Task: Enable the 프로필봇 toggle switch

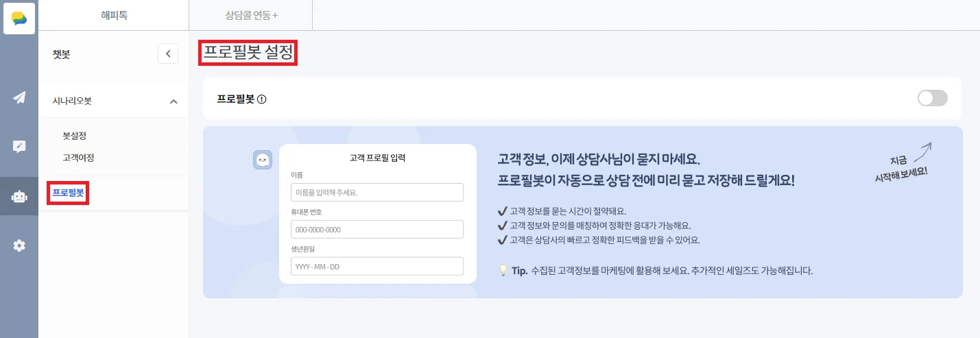Action: (x=932, y=98)
